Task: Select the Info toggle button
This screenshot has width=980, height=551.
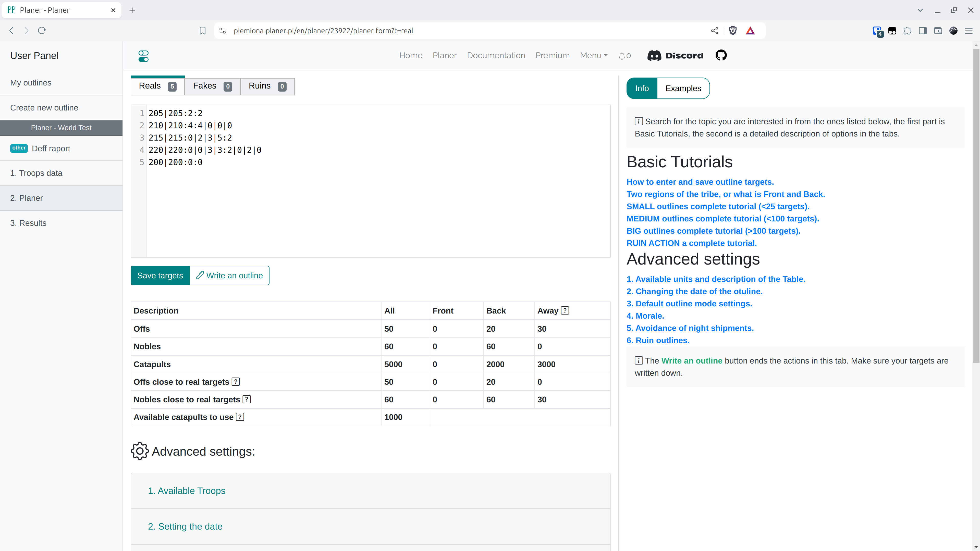Action: (x=642, y=88)
